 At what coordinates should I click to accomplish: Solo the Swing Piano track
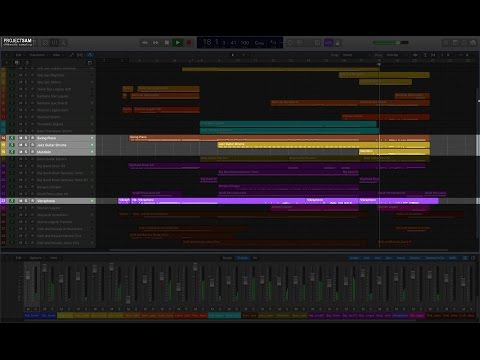(26, 138)
